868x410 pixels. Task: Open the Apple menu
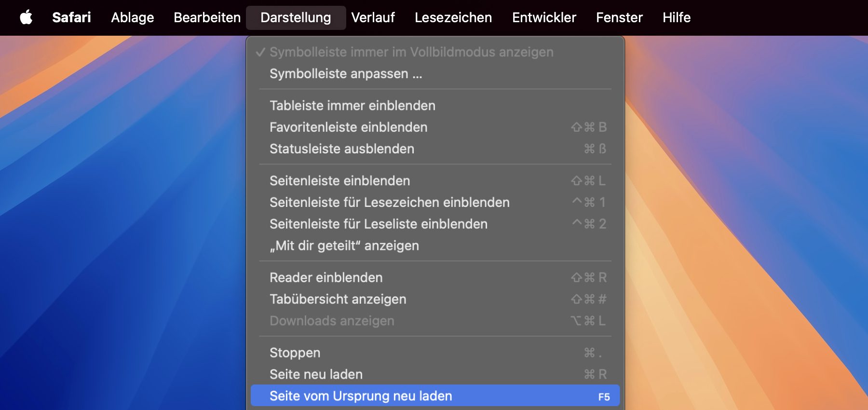26,17
